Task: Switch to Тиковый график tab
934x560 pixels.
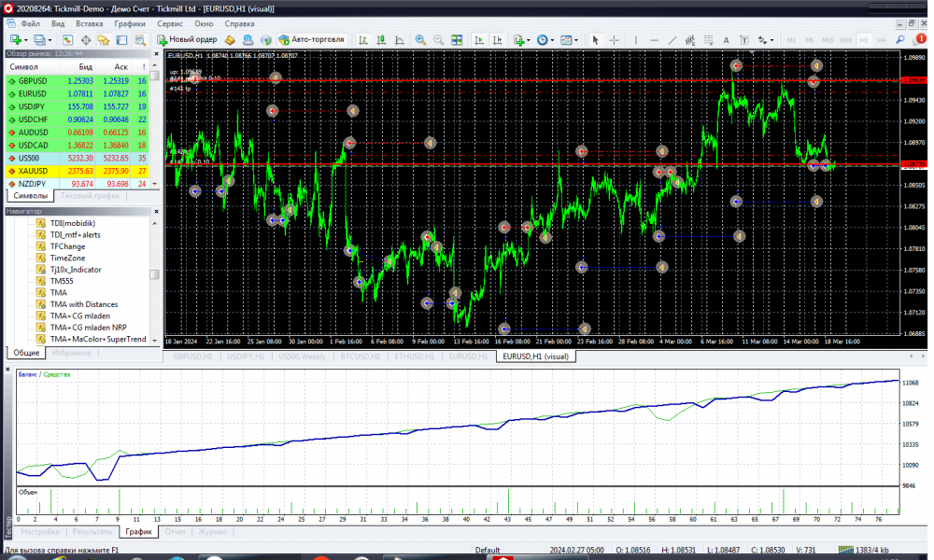Action: 90,196
